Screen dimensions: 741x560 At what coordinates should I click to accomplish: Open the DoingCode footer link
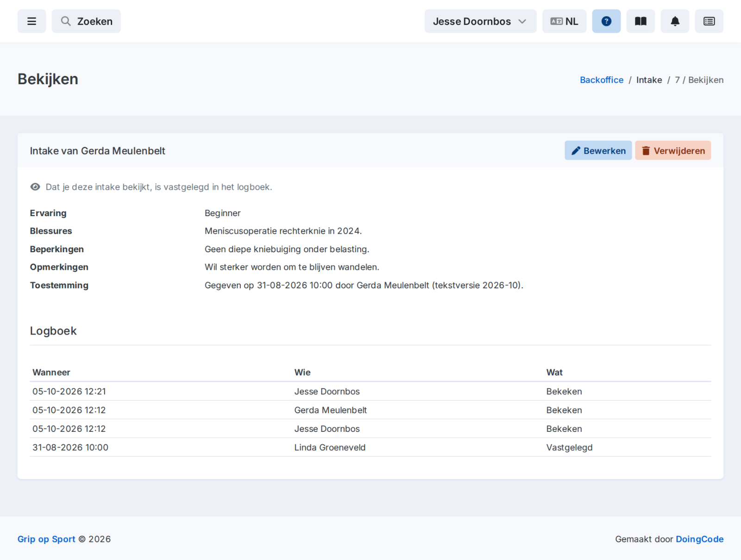699,539
